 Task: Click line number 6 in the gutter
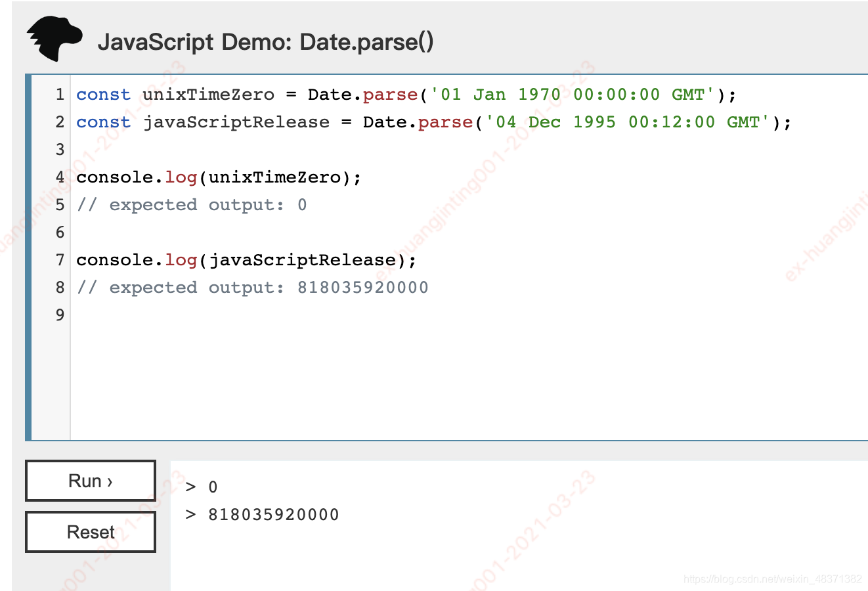[60, 232]
